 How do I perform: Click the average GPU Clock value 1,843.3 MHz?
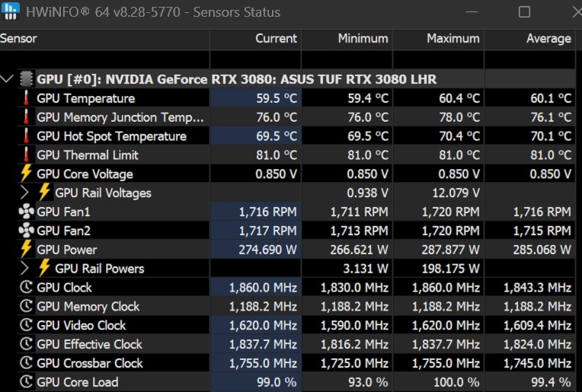537,288
